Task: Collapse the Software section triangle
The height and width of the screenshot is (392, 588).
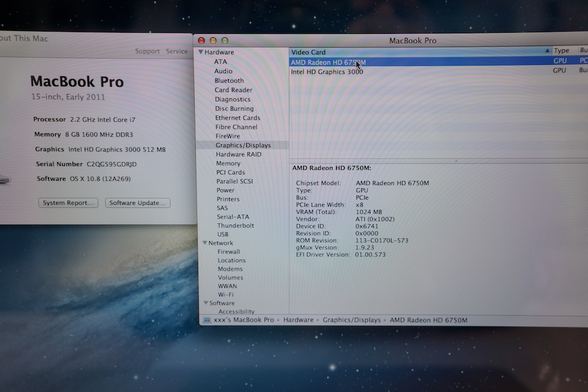Action: pos(206,302)
